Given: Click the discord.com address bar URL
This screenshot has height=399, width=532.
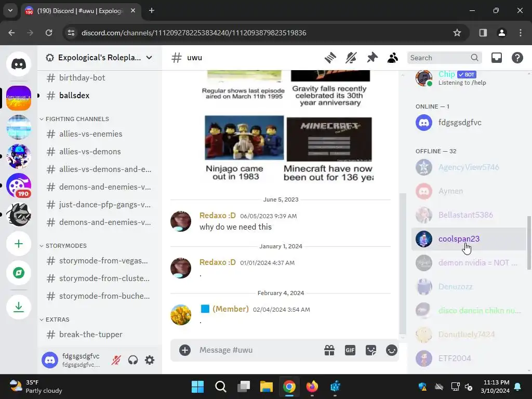Looking at the screenshot, I should click(x=194, y=33).
